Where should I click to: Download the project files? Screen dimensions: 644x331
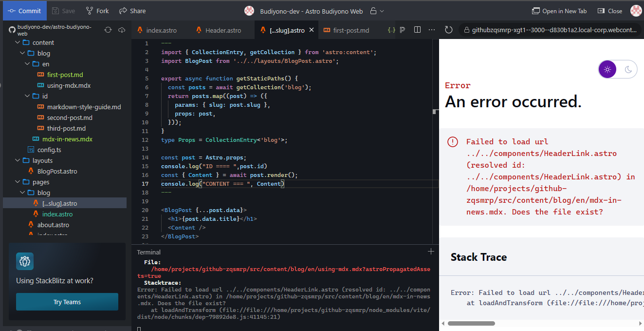[122, 29]
